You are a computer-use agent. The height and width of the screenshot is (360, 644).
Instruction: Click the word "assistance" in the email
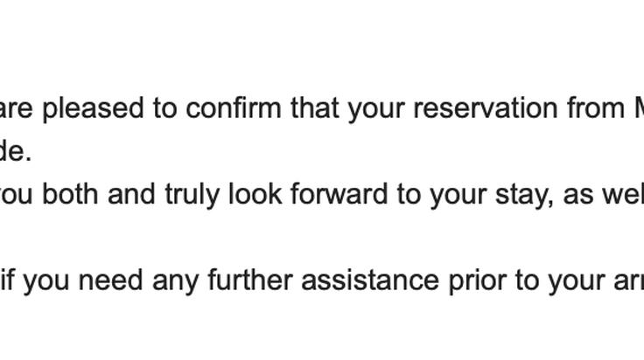click(370, 280)
